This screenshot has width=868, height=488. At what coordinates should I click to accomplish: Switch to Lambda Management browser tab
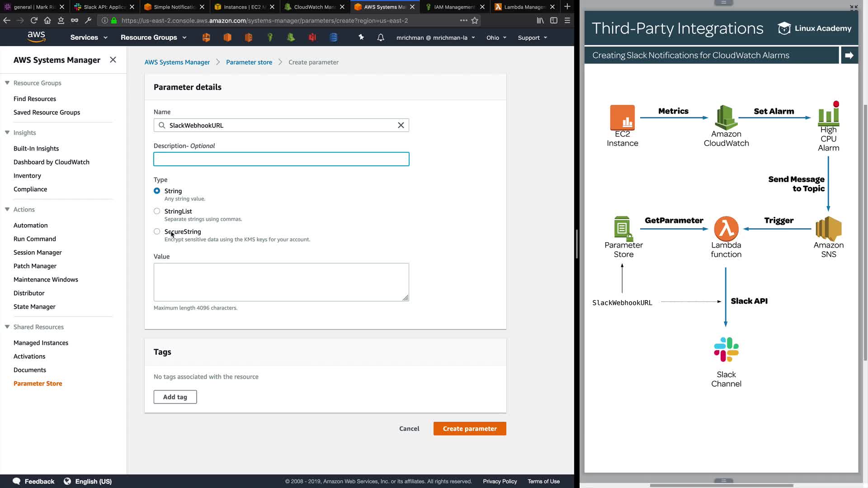pyautogui.click(x=524, y=7)
